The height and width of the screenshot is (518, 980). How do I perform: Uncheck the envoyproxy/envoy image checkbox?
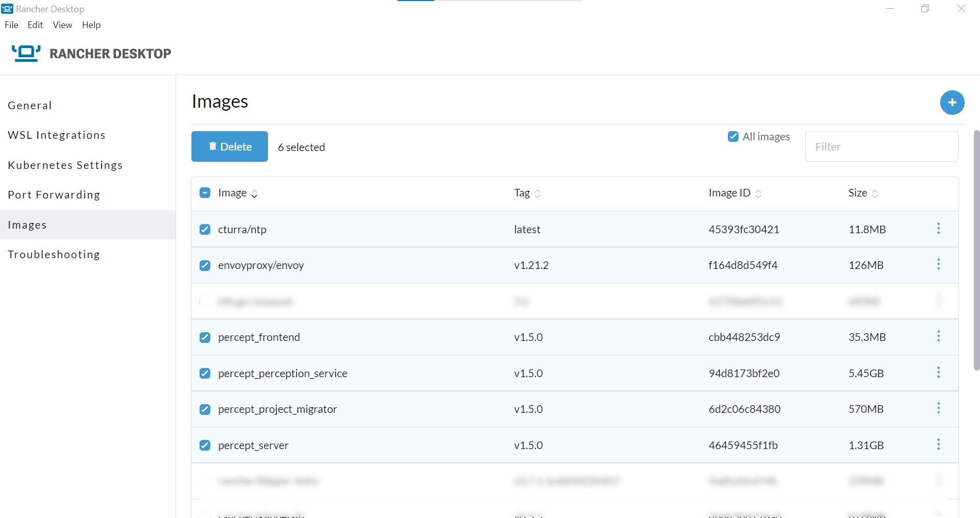(x=205, y=265)
